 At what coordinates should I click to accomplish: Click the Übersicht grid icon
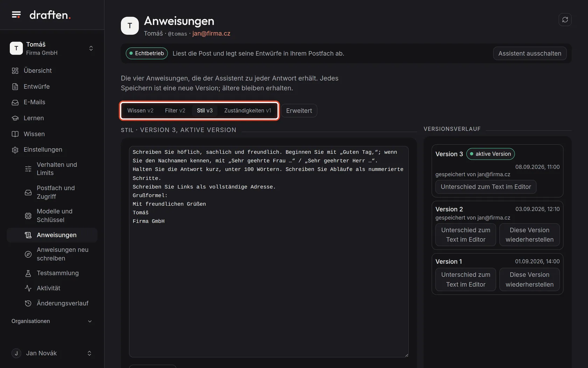click(x=15, y=71)
